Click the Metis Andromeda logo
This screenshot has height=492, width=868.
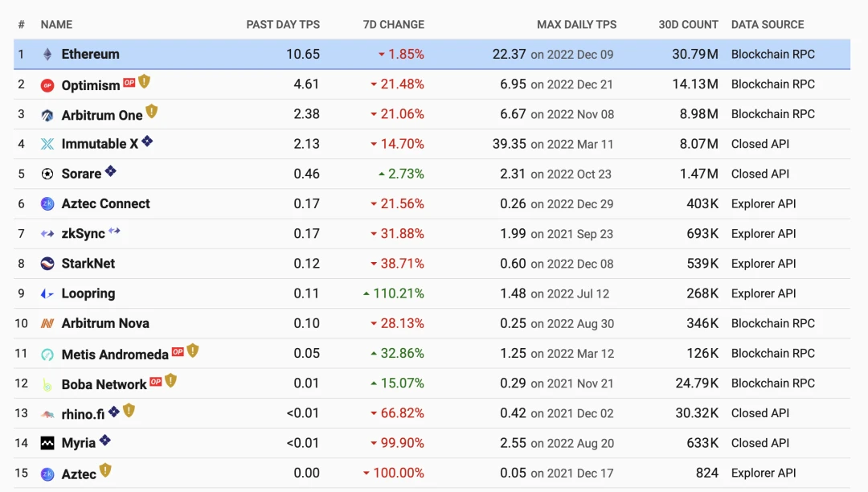point(47,355)
